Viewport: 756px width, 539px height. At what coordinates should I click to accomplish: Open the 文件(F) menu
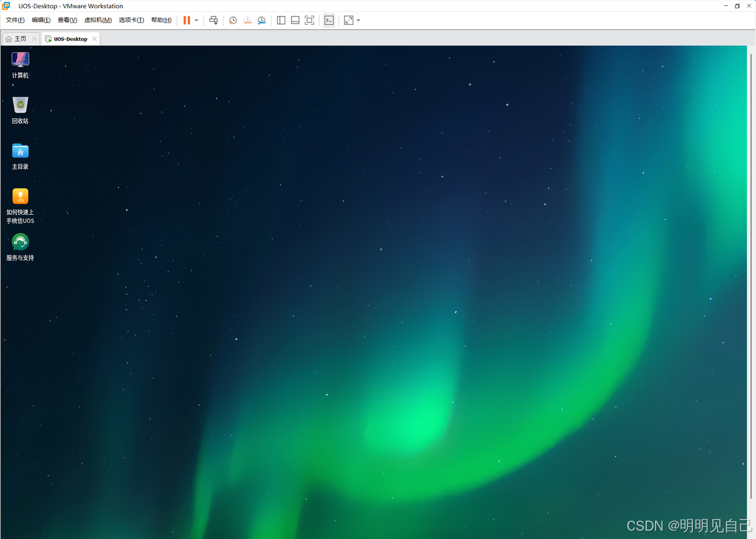point(15,20)
